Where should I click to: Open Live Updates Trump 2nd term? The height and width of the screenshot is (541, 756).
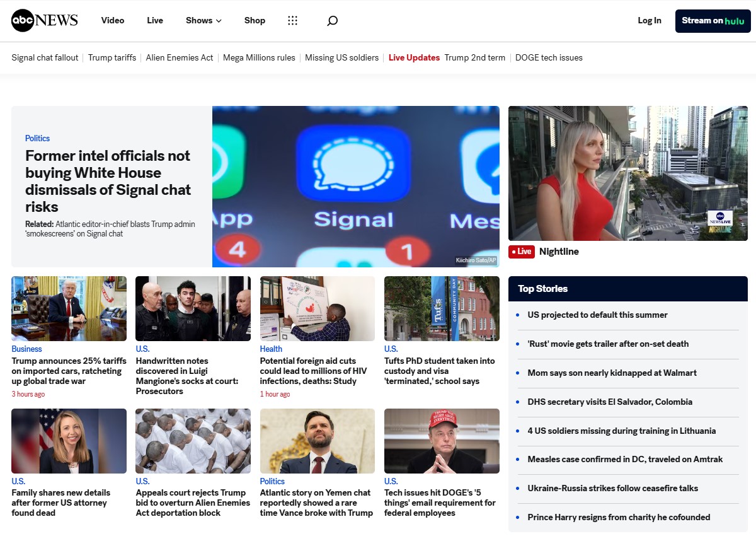(447, 57)
